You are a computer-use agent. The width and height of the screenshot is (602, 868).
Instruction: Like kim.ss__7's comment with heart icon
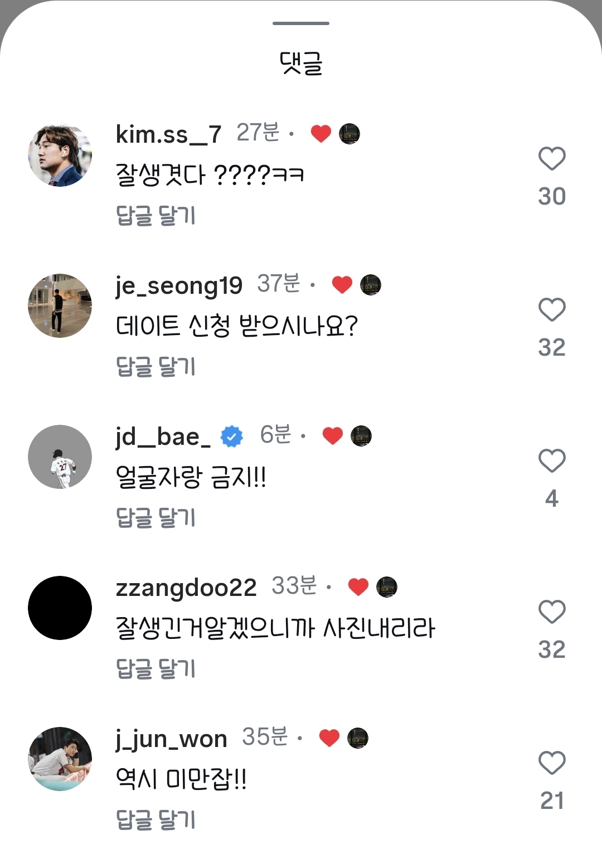click(552, 159)
